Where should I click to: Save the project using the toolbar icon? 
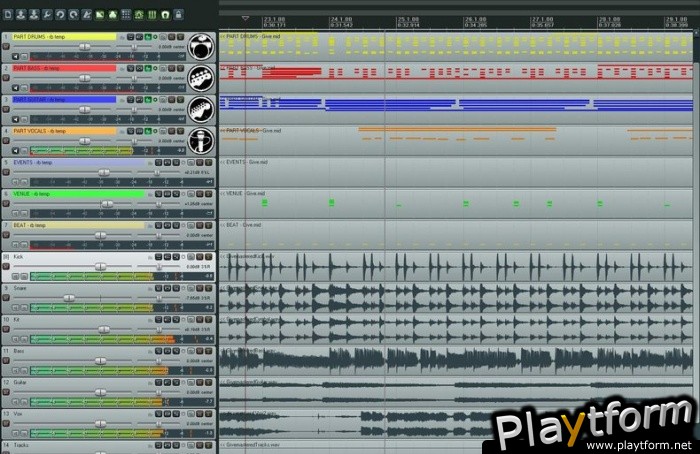[34, 15]
